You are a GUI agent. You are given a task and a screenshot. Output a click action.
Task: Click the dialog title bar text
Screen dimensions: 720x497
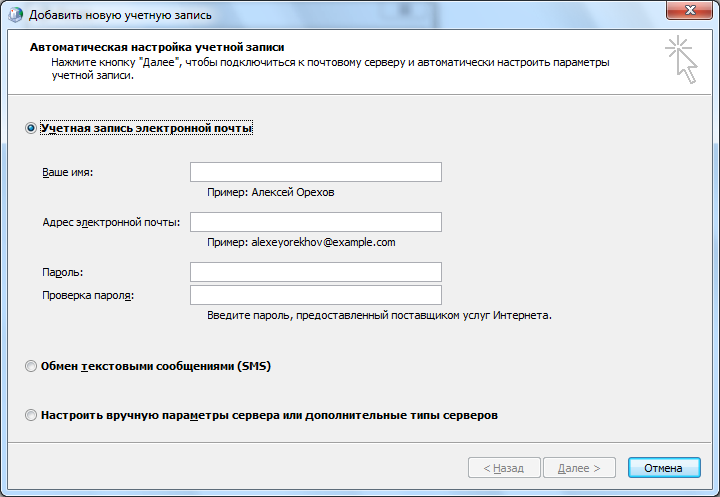pyautogui.click(x=120, y=15)
